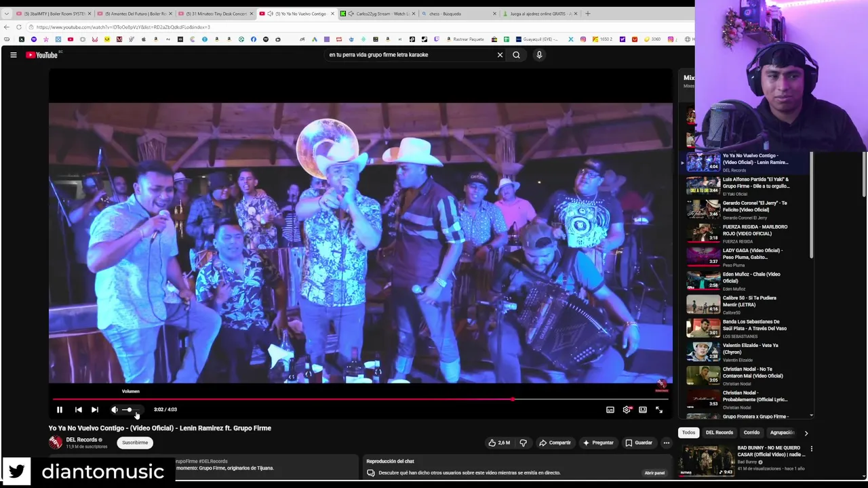Click the Preguntar button
The height and width of the screenshot is (488, 868).
coord(598,443)
